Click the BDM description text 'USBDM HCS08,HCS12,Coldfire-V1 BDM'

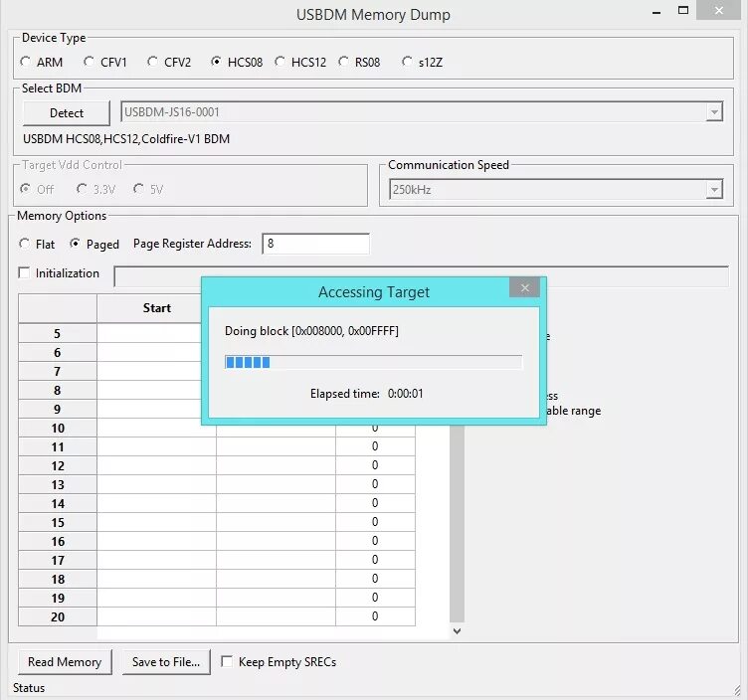coord(126,139)
